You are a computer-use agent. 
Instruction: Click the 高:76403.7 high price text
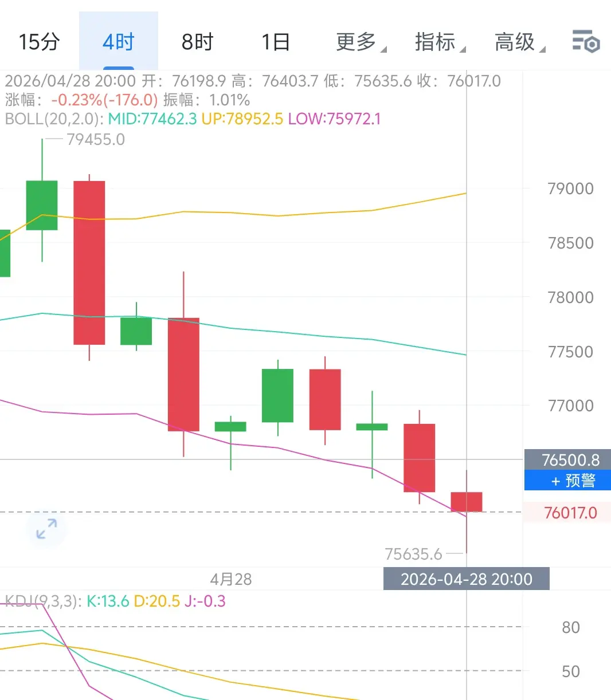coord(275,81)
